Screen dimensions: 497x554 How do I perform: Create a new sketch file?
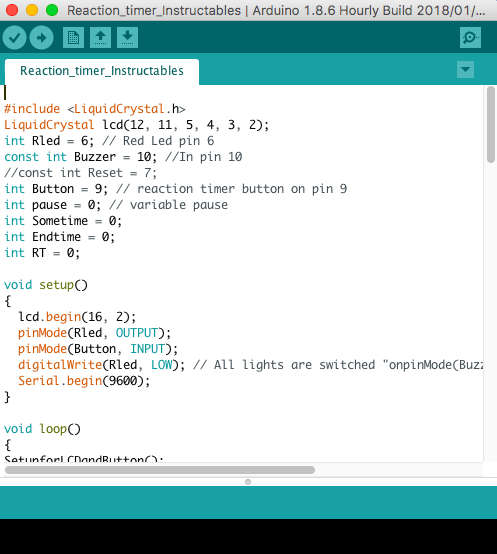[x=73, y=37]
